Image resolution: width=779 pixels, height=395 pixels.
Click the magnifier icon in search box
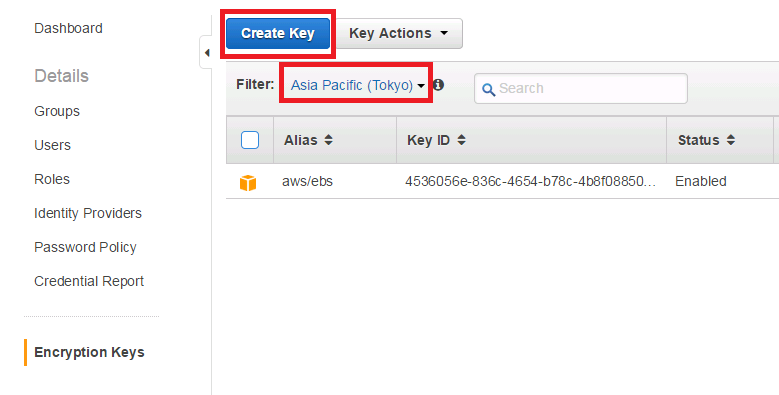click(x=488, y=89)
